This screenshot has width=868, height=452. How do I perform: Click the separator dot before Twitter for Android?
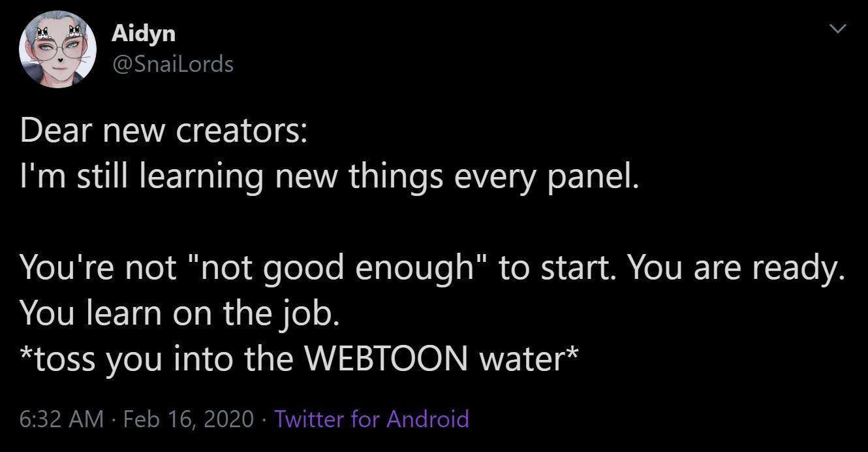coord(264,420)
